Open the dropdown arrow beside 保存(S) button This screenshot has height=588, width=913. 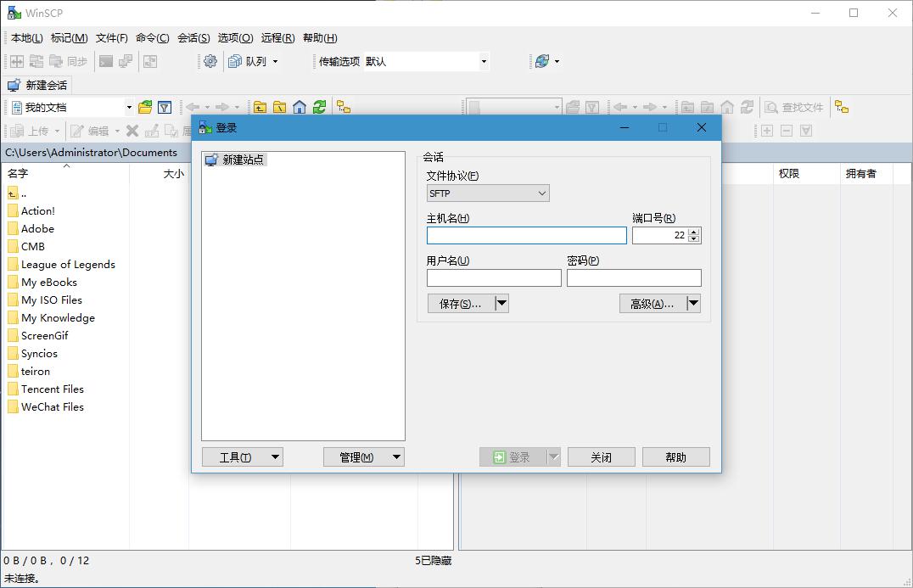[x=501, y=304]
